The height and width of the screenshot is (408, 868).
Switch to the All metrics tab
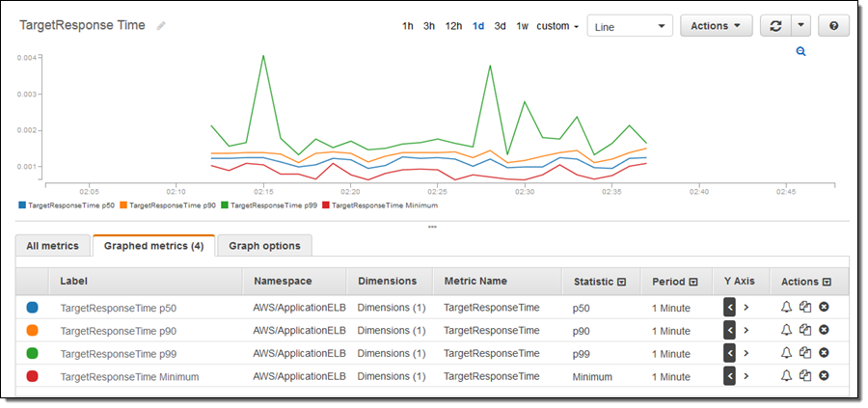[52, 246]
